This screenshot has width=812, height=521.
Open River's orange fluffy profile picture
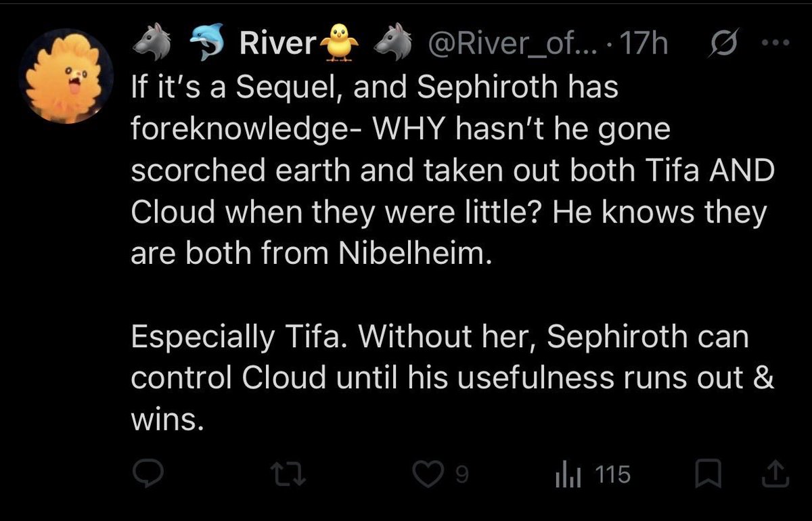[x=66, y=76]
